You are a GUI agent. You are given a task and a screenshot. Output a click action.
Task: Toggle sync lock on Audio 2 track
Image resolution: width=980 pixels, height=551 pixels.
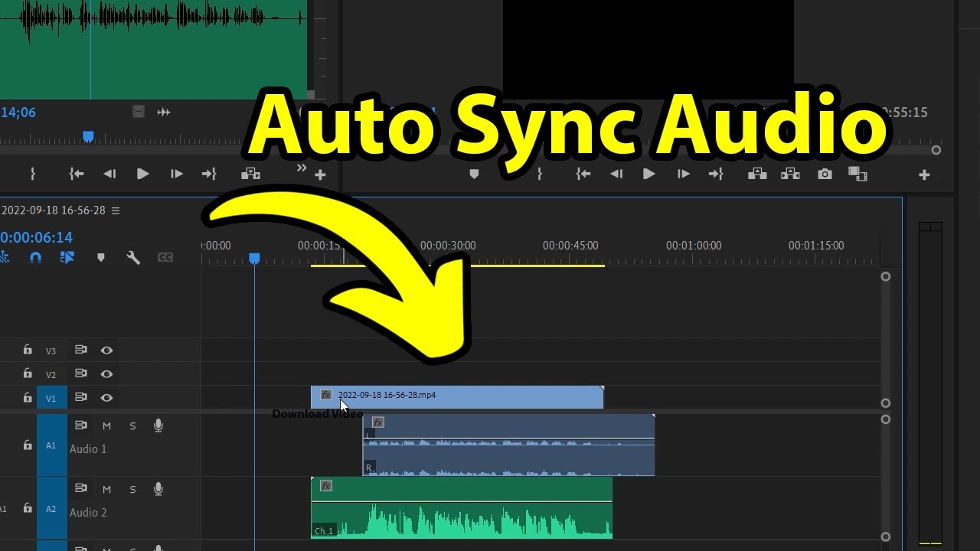point(80,489)
